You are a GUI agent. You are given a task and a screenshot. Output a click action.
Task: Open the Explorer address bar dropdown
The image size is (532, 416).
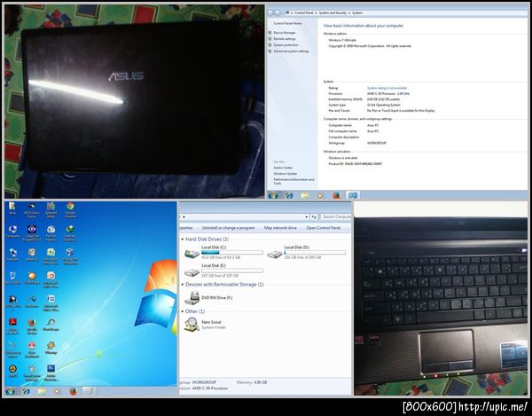pos(307,216)
